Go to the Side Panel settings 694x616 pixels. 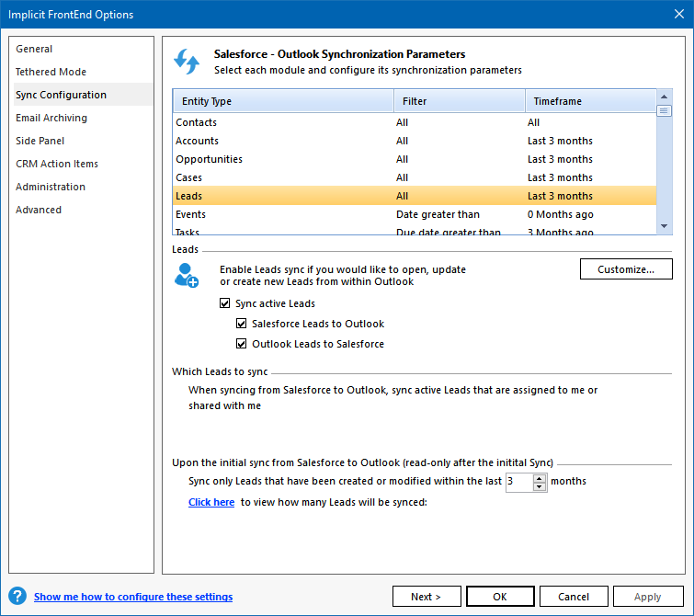point(40,141)
